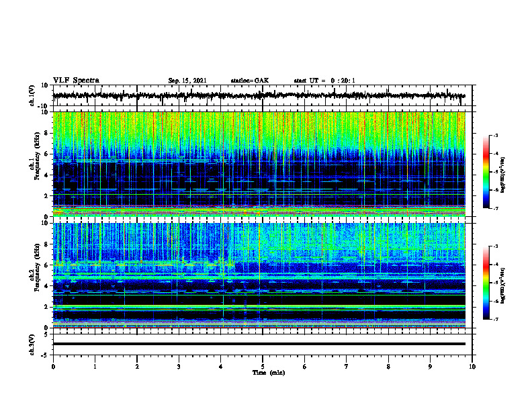Click the ch.3 flat black trace

pyautogui.click(x=259, y=344)
